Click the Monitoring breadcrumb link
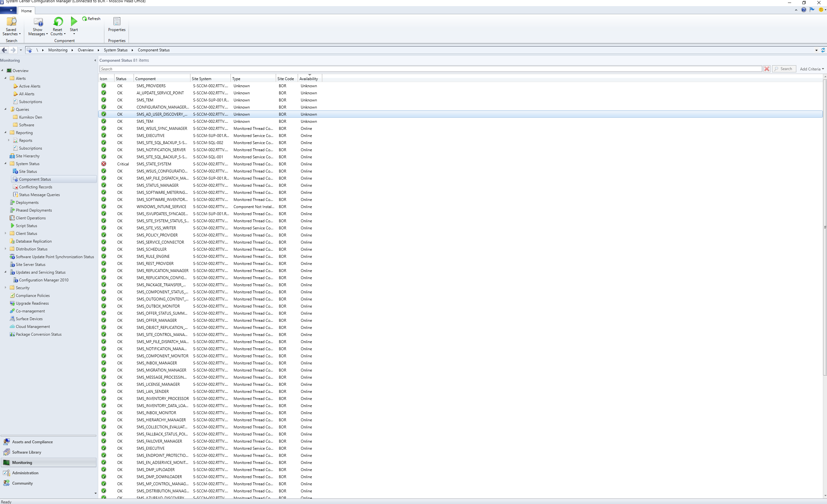 58,50
